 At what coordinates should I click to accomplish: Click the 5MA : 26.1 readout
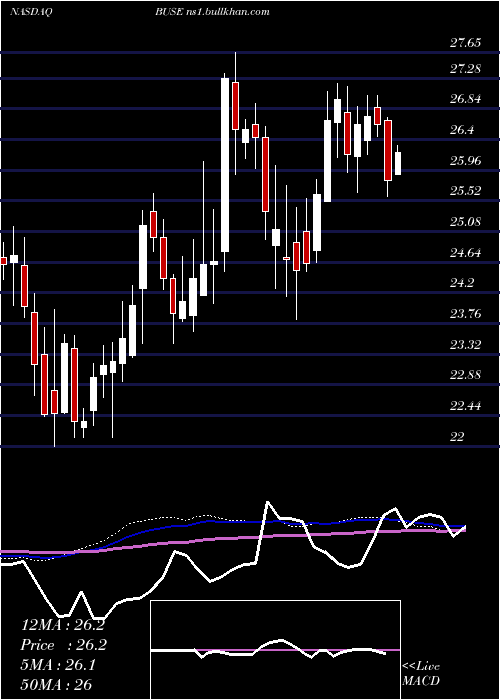pos(58,666)
